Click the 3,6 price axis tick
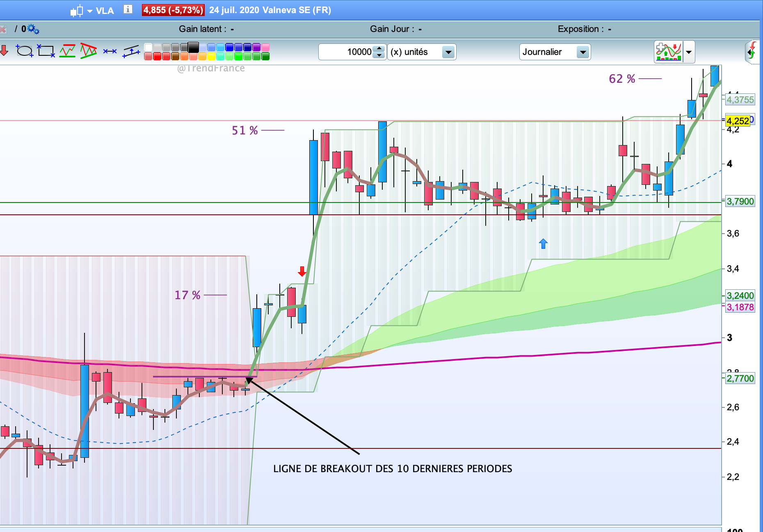The height and width of the screenshot is (532, 763). coord(733,234)
